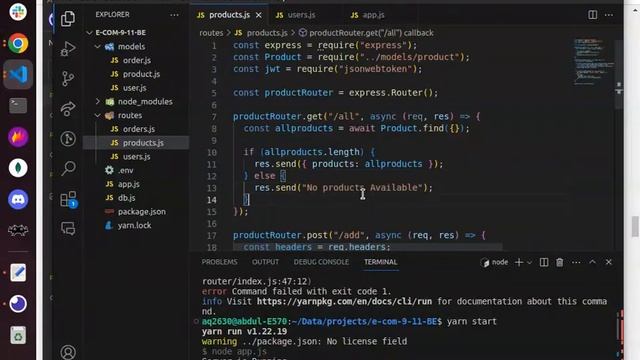
Task: Open the .env file
Action: 125,170
